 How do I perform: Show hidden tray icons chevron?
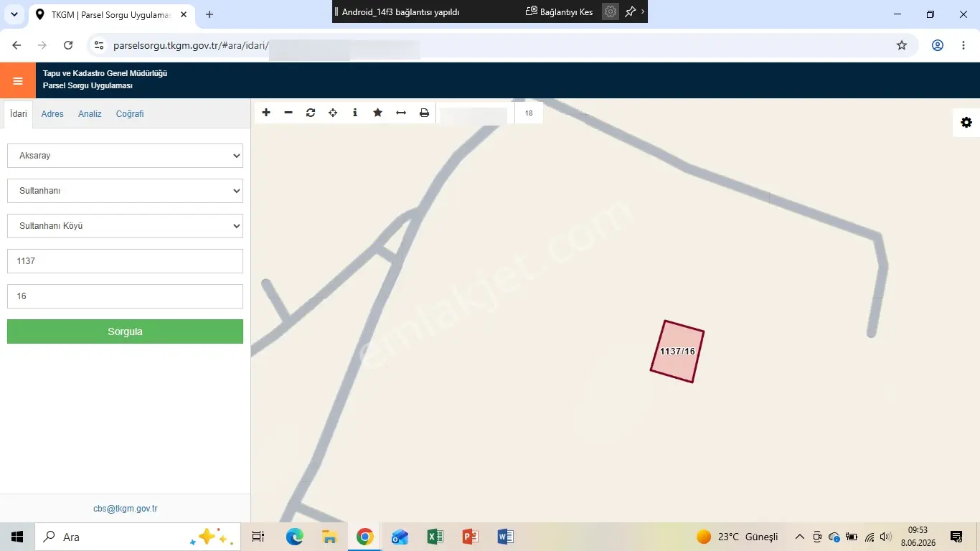[799, 537]
